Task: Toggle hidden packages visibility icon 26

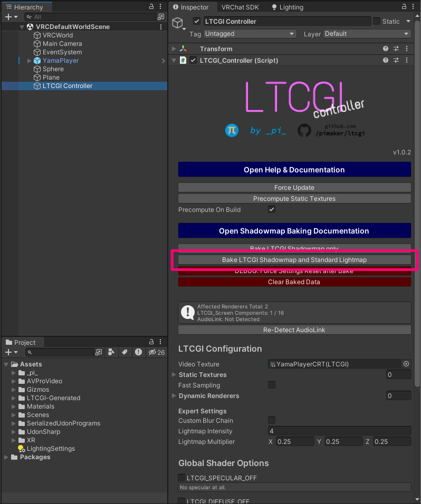Action: tap(157, 352)
